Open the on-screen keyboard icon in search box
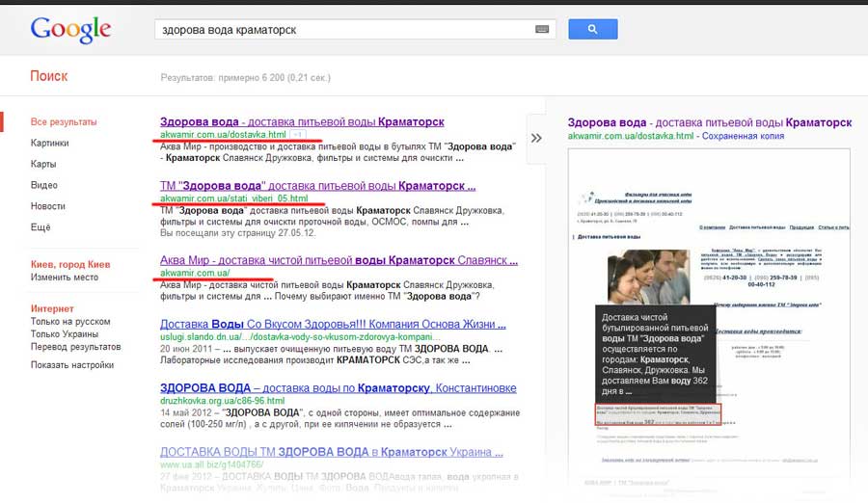This screenshot has width=868, height=503. click(542, 29)
